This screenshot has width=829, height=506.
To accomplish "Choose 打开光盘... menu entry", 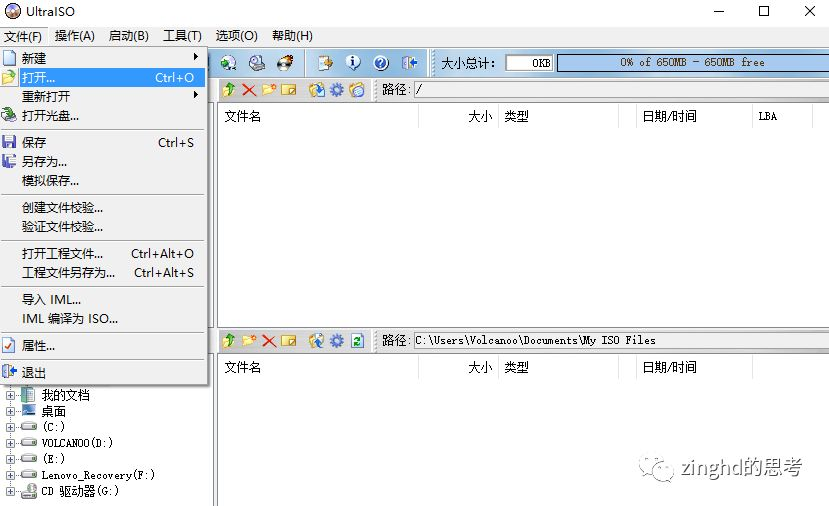I will click(x=103, y=115).
